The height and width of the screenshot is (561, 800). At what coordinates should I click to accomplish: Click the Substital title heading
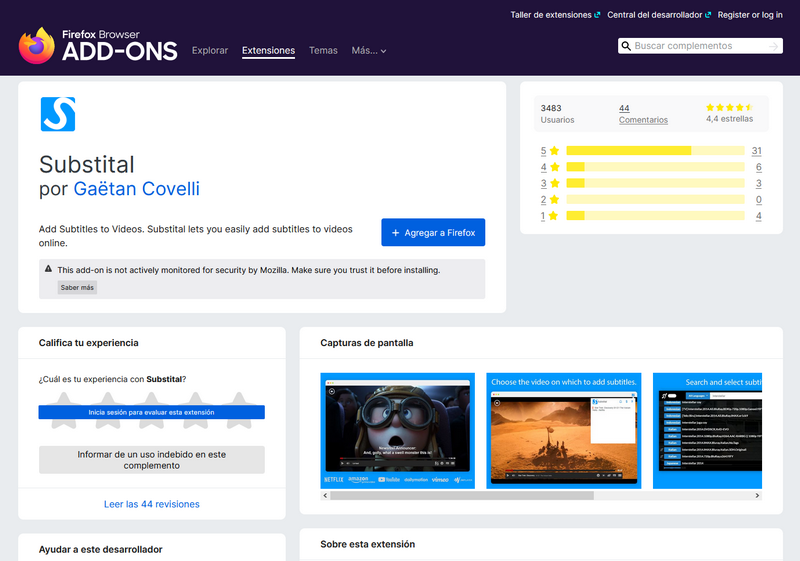(87, 164)
